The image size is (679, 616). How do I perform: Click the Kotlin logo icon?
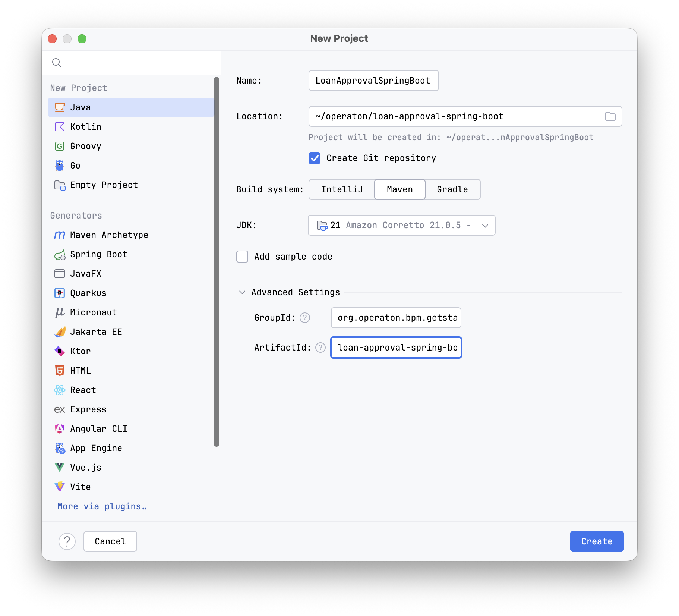click(60, 127)
